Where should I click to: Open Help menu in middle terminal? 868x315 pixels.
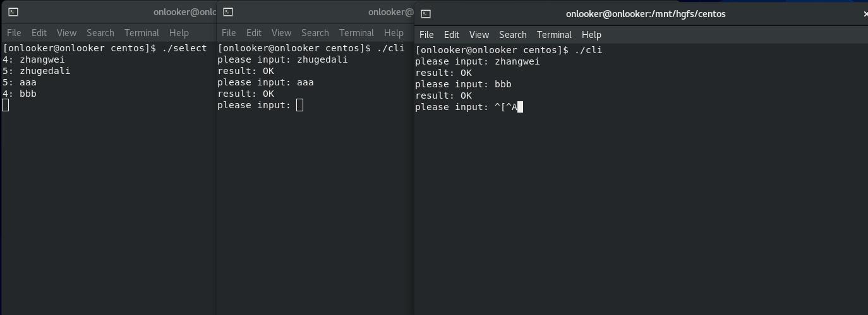(394, 33)
